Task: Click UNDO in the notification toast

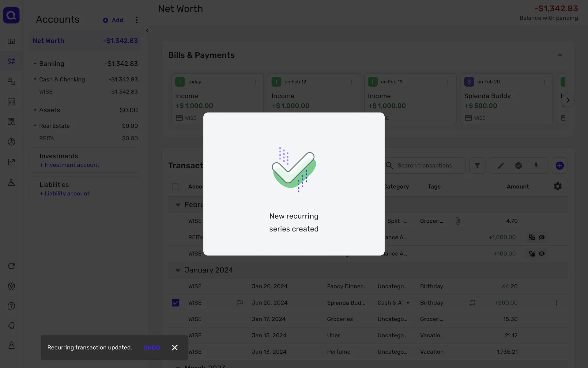Action: [152, 347]
